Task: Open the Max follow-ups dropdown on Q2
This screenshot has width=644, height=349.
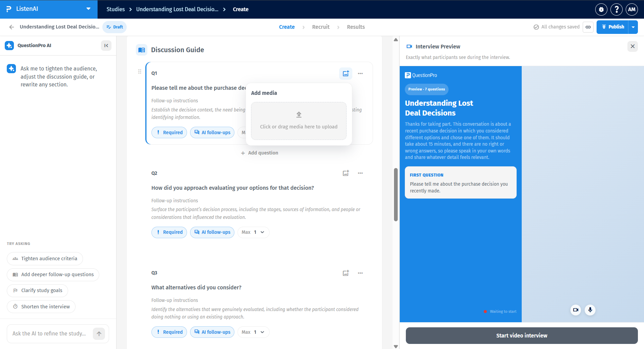Action: pyautogui.click(x=253, y=232)
